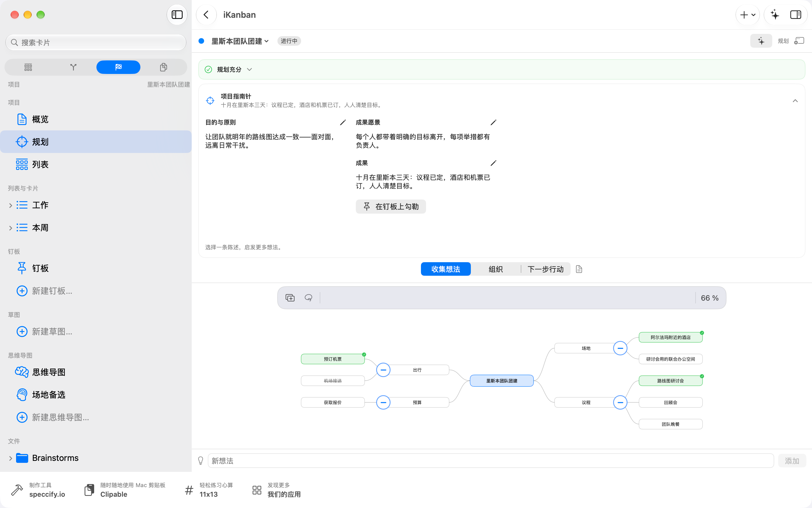Image resolution: width=812 pixels, height=508 pixels.
Task: Click the 新想法 input field
Action: point(491,461)
